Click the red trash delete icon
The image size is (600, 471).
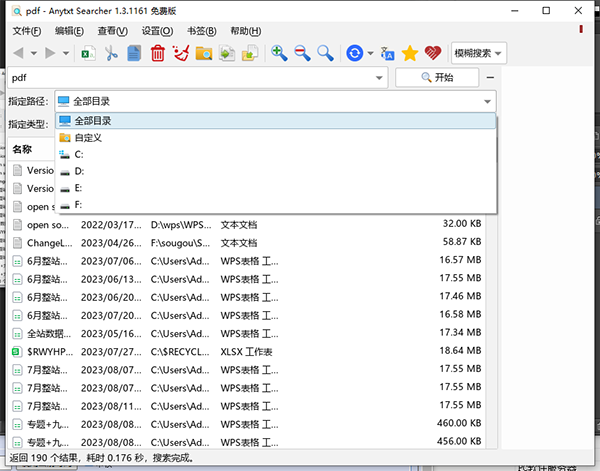[x=157, y=53]
